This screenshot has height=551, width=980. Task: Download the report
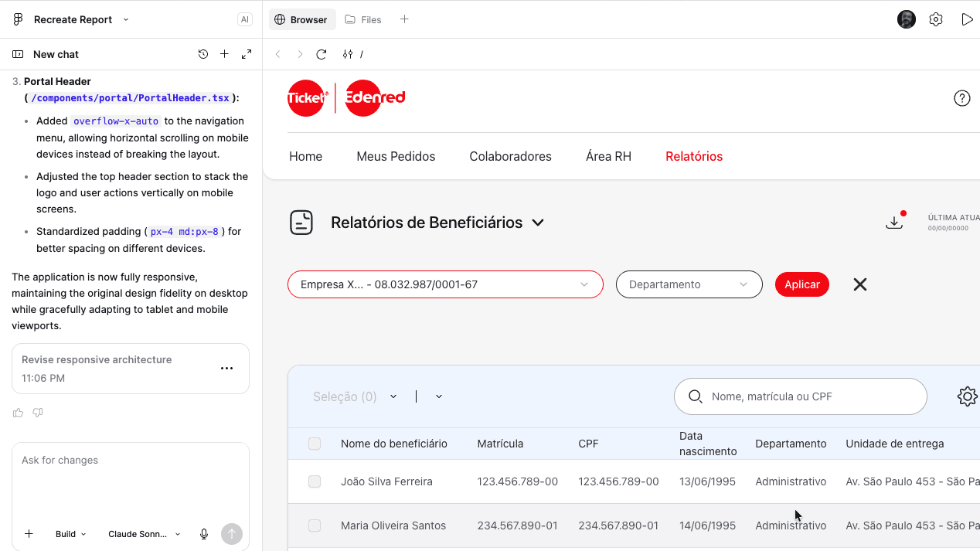pos(894,222)
